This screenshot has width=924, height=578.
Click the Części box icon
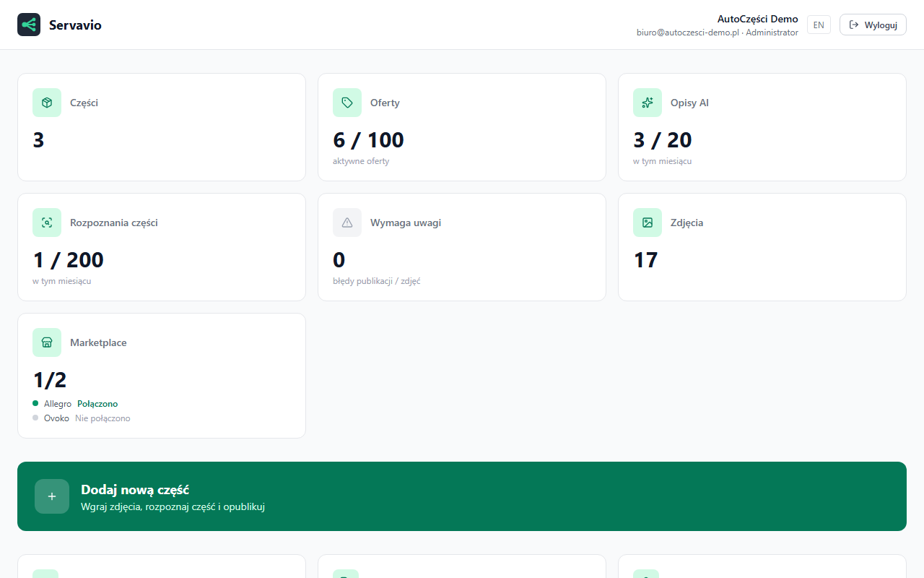point(47,103)
